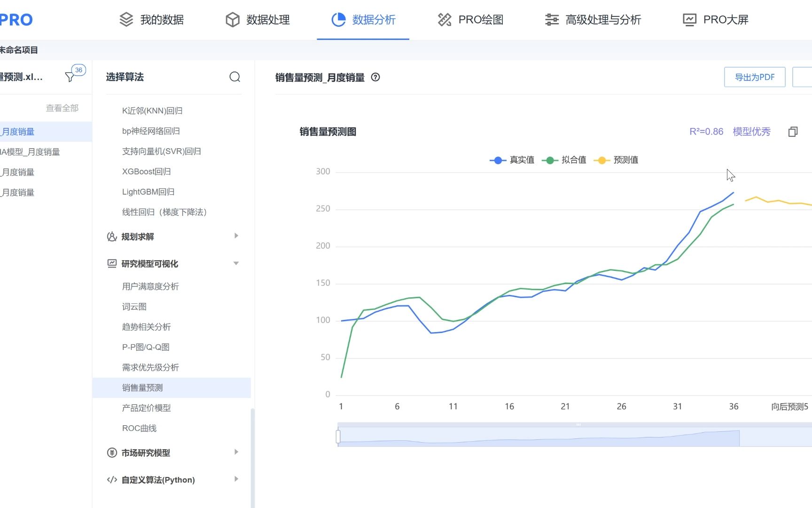Open 词云图 item
Screen dimensions: 812x508
click(x=134, y=307)
